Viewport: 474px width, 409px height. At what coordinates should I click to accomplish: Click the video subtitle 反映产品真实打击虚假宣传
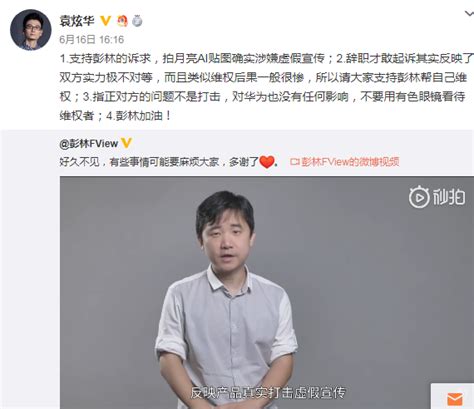pos(268,393)
